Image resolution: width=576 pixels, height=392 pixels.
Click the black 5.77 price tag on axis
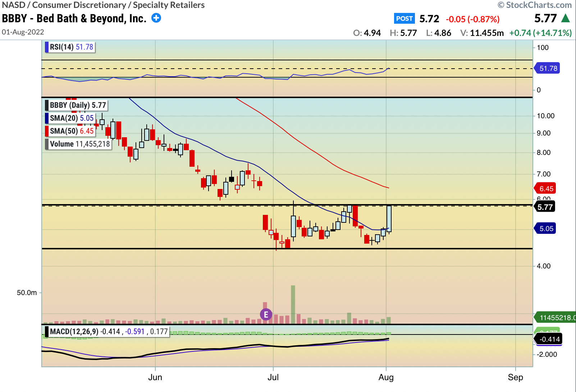[545, 207]
